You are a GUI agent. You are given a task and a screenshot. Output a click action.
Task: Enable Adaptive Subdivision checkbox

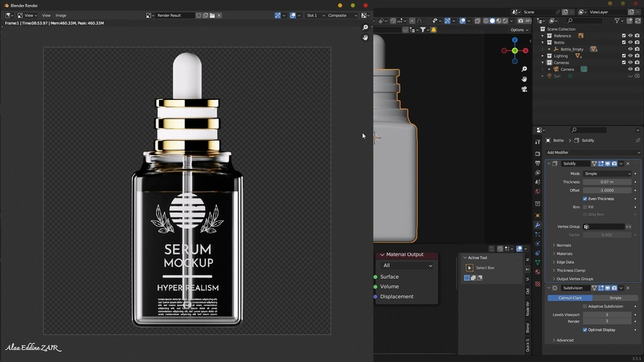coord(585,306)
